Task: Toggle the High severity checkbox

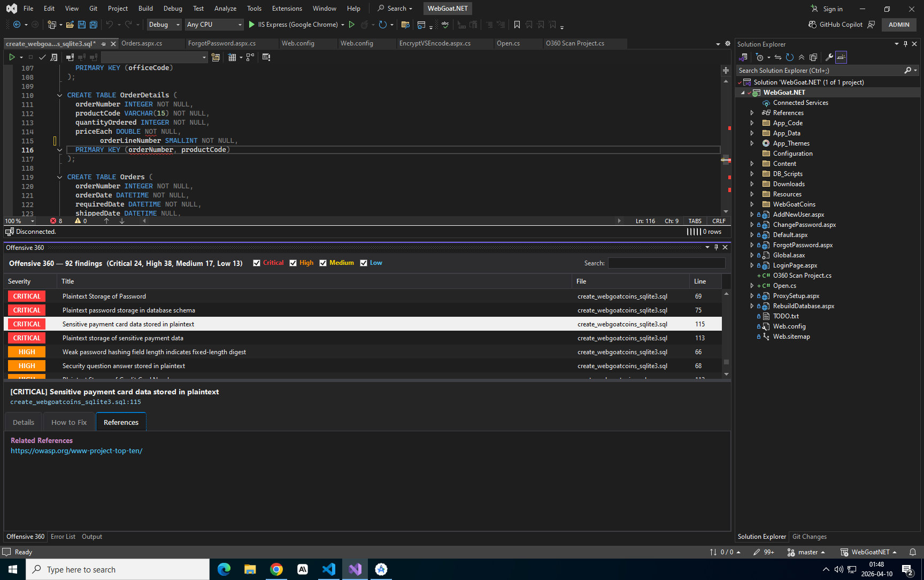Action: (x=293, y=263)
